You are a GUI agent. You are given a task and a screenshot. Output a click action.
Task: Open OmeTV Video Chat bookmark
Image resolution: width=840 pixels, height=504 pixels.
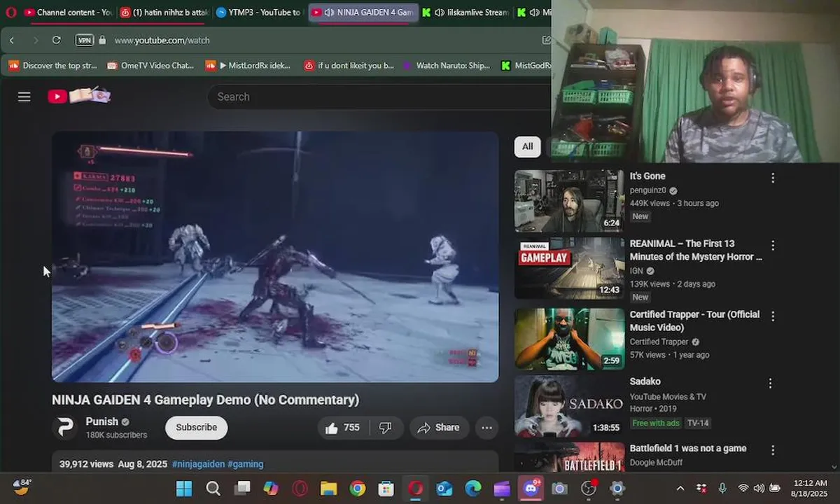151,65
